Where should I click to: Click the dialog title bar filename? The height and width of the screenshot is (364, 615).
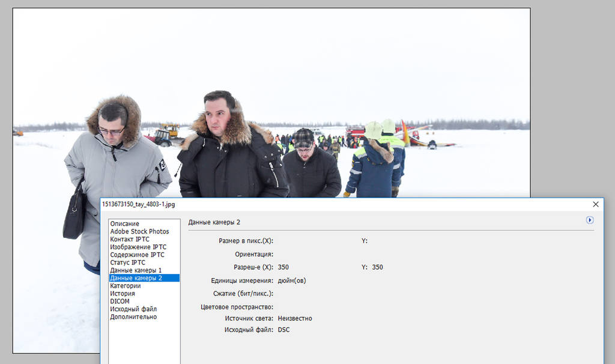(x=139, y=204)
